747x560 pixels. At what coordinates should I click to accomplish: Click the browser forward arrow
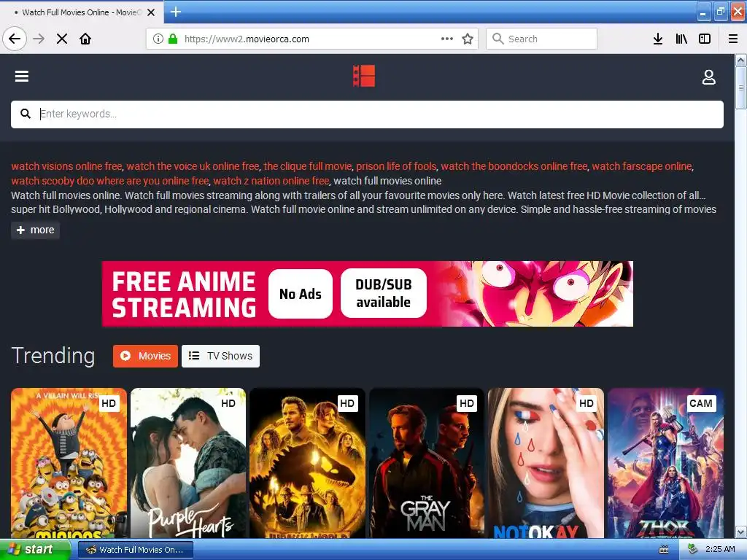(39, 39)
